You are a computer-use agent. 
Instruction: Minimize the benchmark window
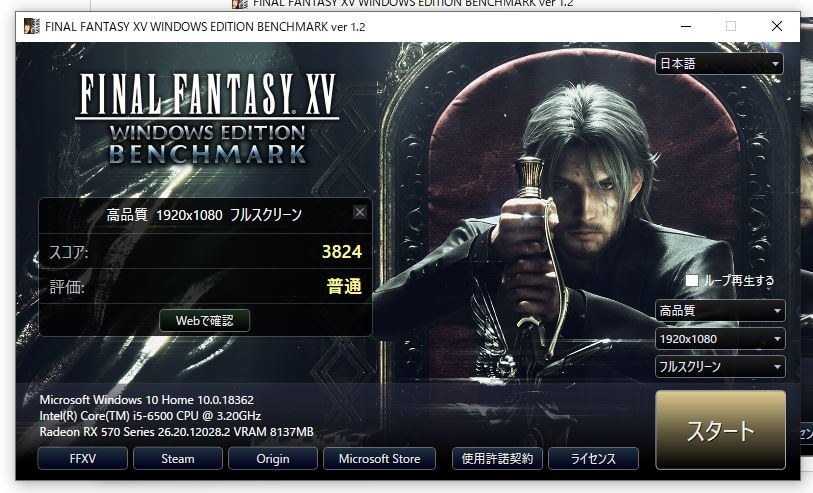click(686, 26)
